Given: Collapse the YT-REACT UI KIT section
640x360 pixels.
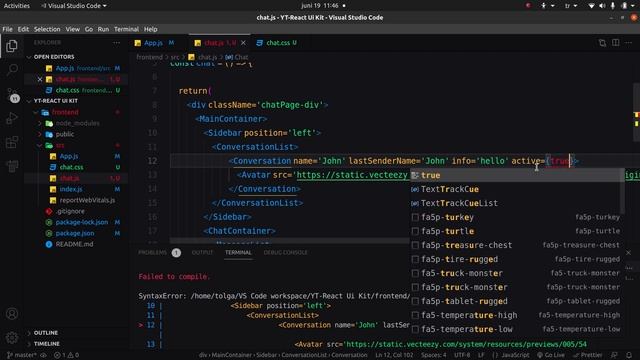Looking at the screenshot, I should [x=56, y=101].
